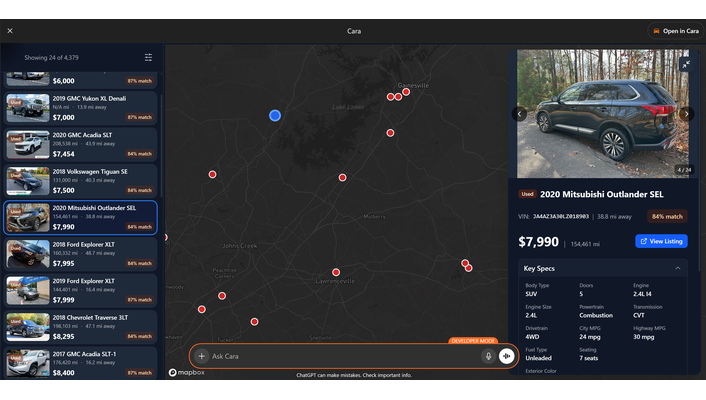Open the 2018 Volkswagen Tiguan SE listing
706x400 pixels.
tap(81, 181)
